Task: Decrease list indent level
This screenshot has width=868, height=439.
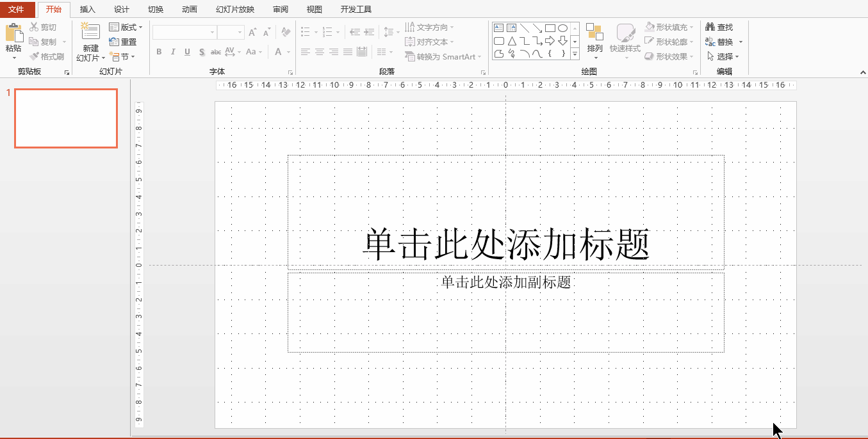Action: 354,31
